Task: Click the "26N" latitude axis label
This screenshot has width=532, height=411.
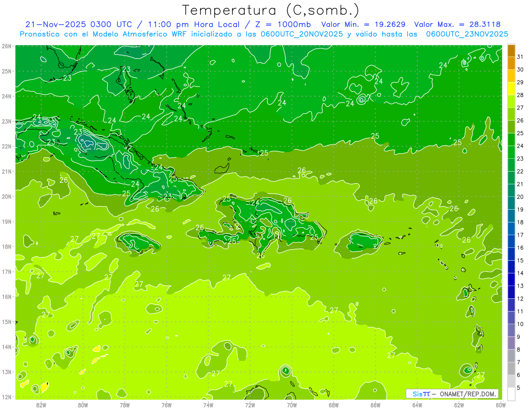Action: click(7, 46)
